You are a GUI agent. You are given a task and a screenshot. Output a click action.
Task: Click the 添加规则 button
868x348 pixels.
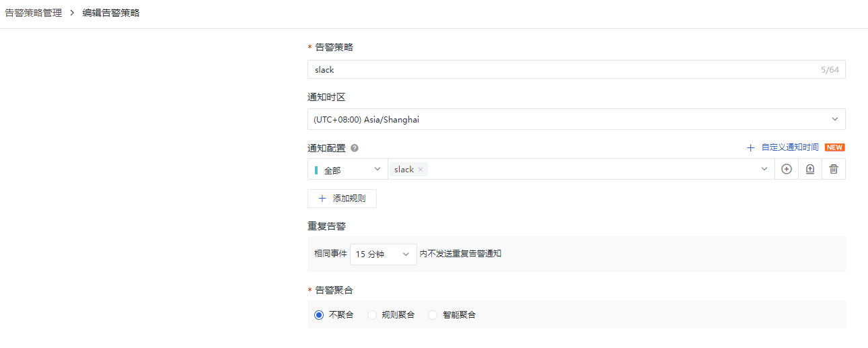coord(342,199)
